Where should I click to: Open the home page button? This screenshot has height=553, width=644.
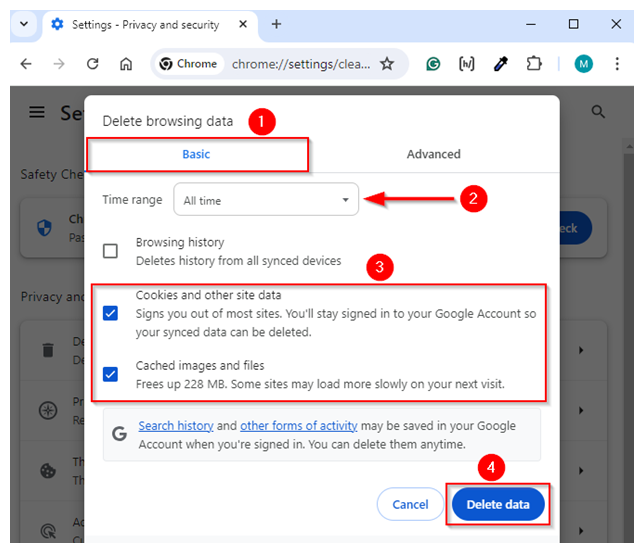[x=126, y=64]
